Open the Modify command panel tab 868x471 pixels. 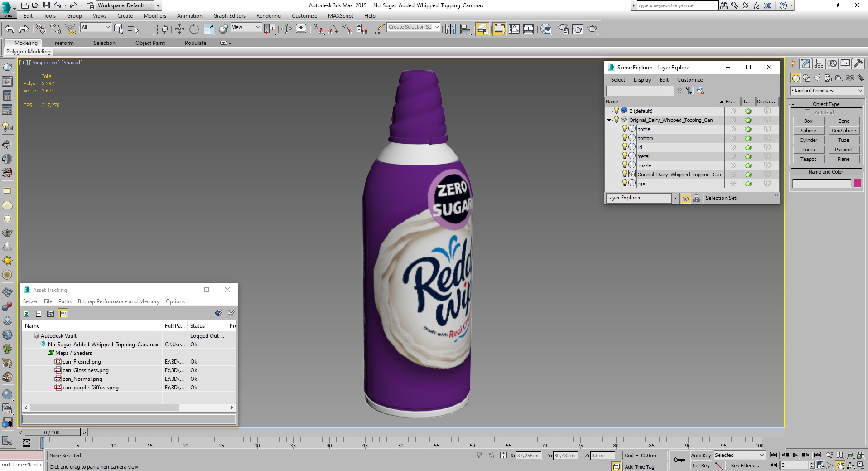click(805, 63)
